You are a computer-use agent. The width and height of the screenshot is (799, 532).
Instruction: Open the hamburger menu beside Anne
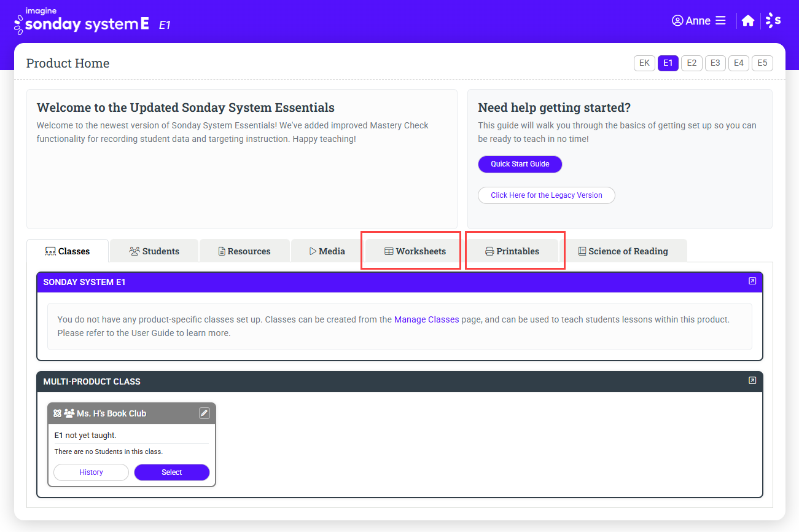720,21
